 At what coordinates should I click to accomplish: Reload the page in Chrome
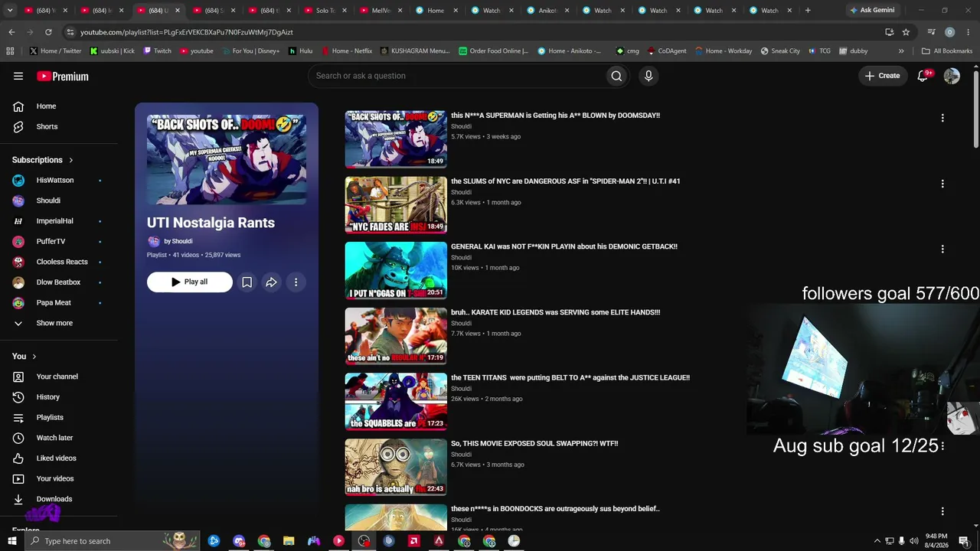[48, 32]
